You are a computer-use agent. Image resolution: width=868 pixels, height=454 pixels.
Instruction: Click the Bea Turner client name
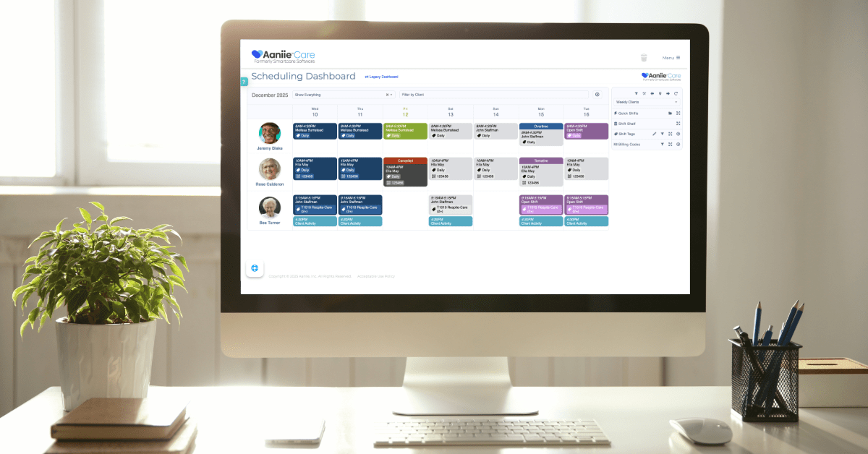coord(270,223)
